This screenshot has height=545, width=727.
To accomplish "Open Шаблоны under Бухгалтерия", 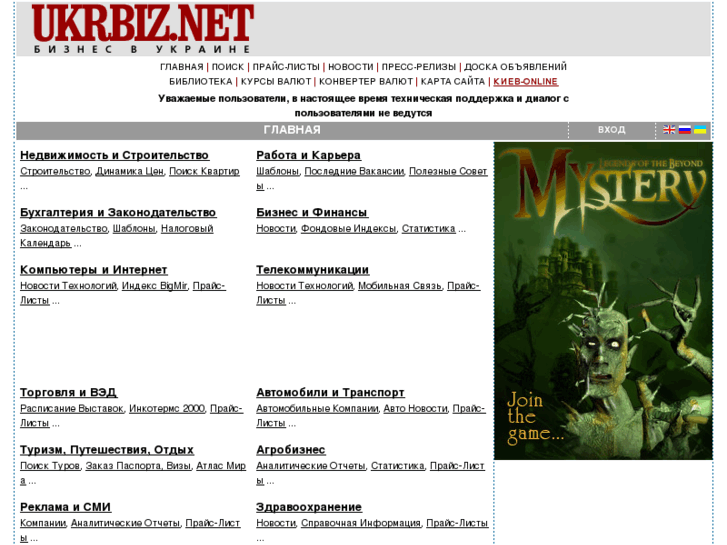I will (134, 229).
